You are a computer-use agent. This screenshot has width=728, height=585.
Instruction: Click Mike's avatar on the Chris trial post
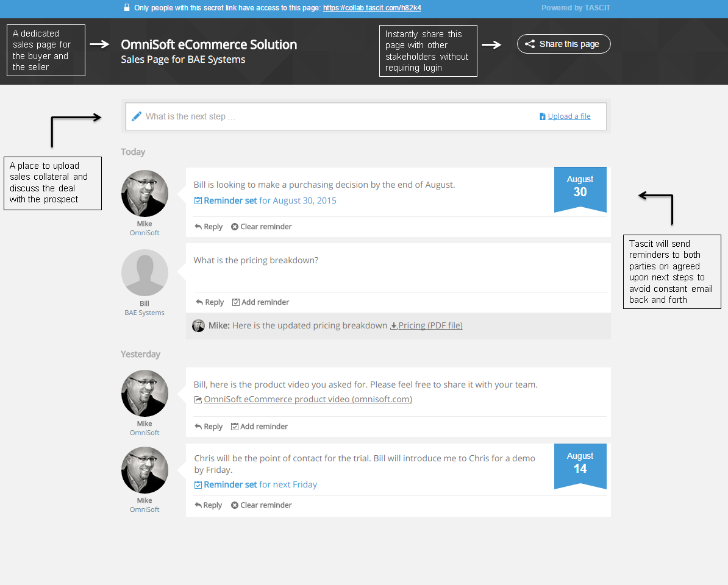[x=145, y=470]
